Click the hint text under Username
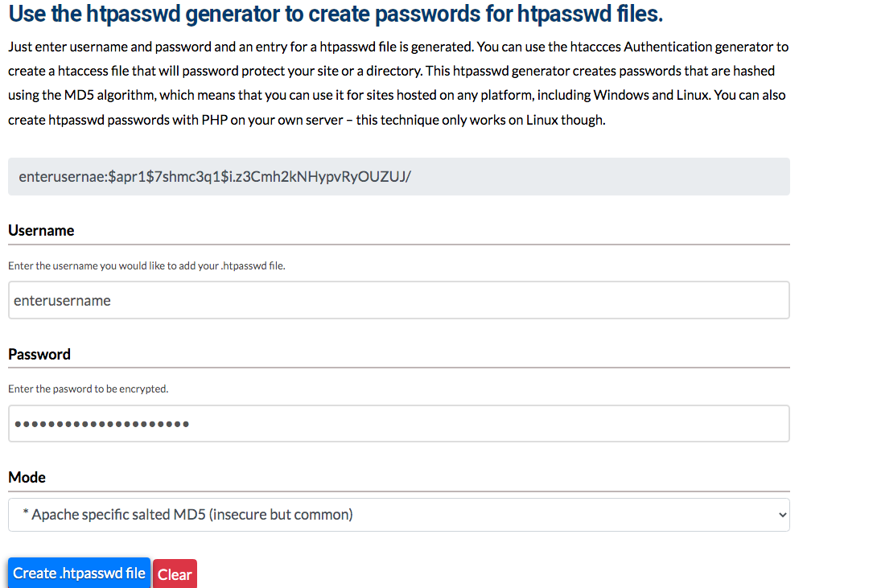The height and width of the screenshot is (588, 873). [145, 265]
